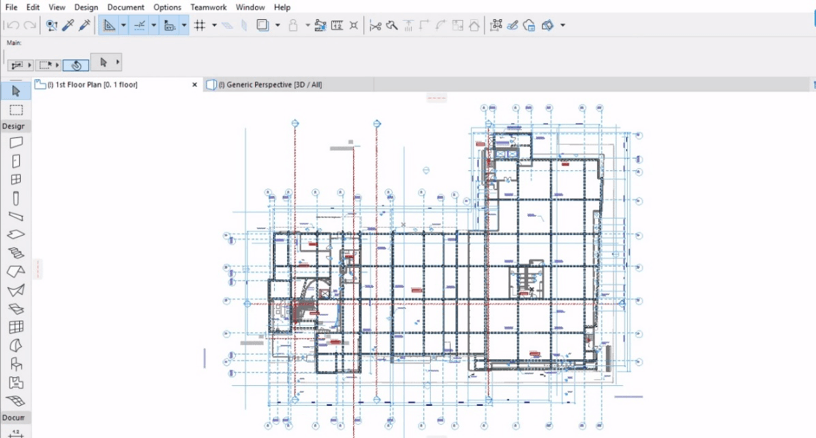Select the Door tool
This screenshot has height=438, width=816.
(x=16, y=161)
